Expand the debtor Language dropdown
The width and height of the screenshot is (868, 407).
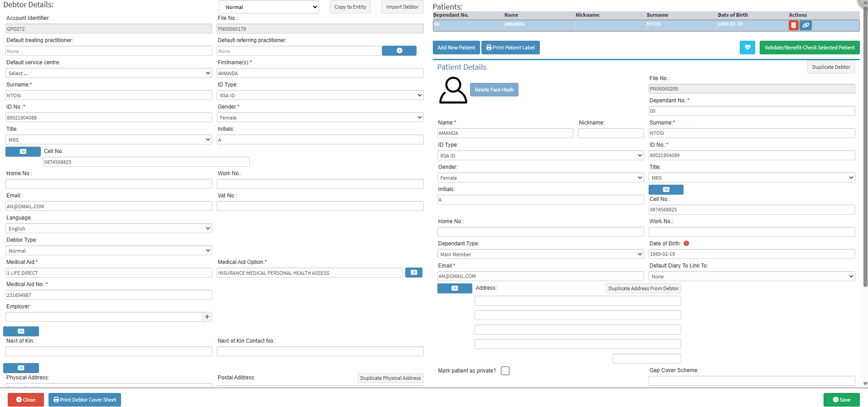[108, 229]
